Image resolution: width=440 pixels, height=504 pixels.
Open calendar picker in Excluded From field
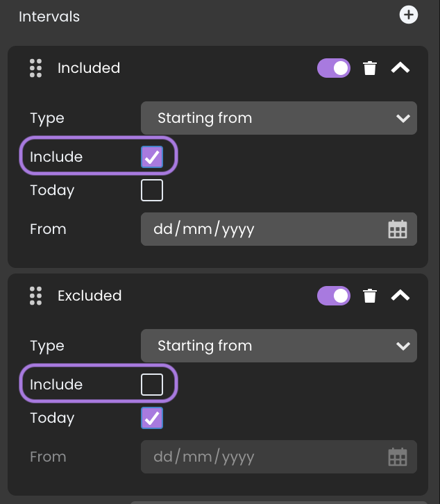tap(398, 457)
